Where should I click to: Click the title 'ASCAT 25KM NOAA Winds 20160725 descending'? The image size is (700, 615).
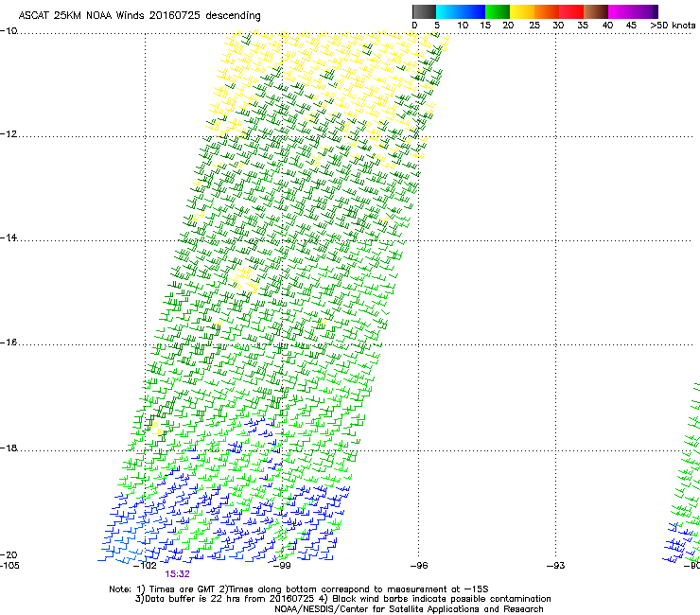[x=139, y=16]
